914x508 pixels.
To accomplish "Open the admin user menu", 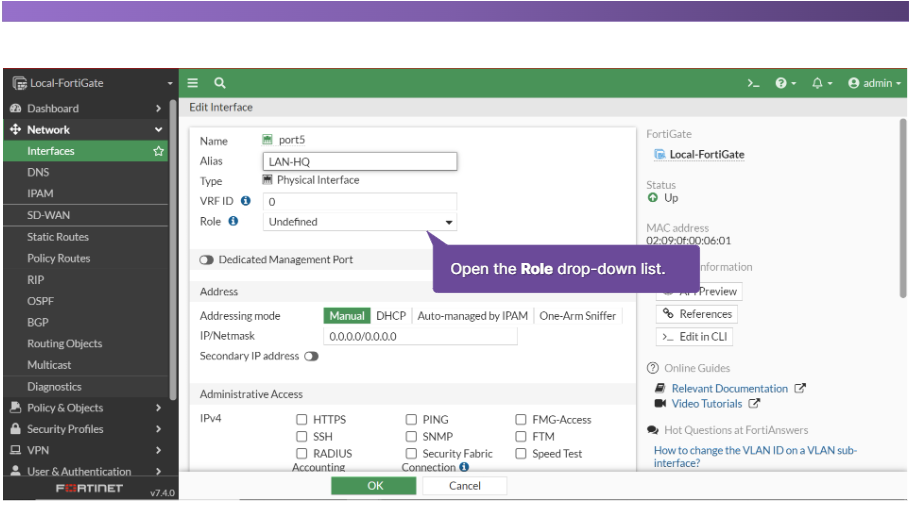I will [874, 83].
